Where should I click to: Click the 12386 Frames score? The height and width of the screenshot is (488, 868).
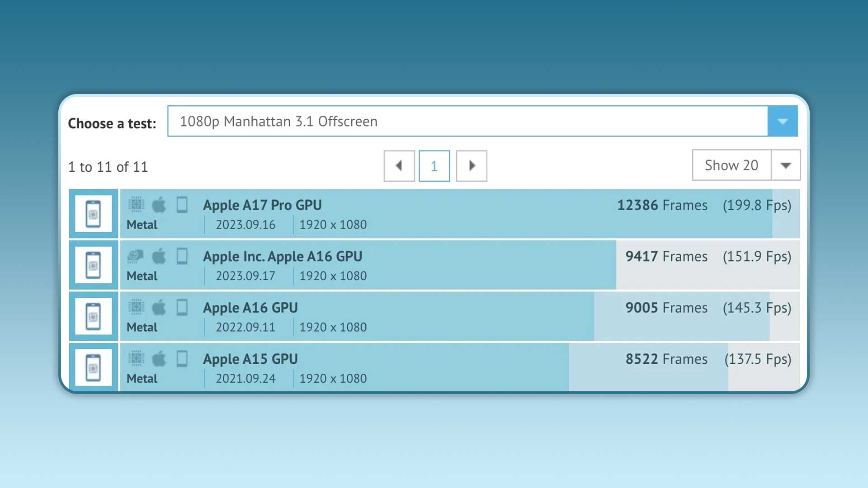pyautogui.click(x=662, y=205)
